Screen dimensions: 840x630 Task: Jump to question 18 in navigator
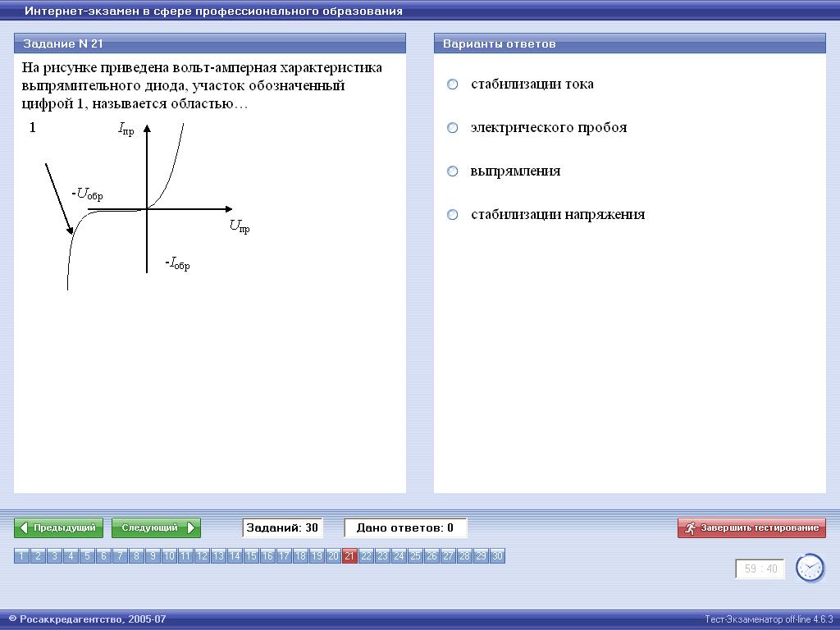pyautogui.click(x=300, y=556)
